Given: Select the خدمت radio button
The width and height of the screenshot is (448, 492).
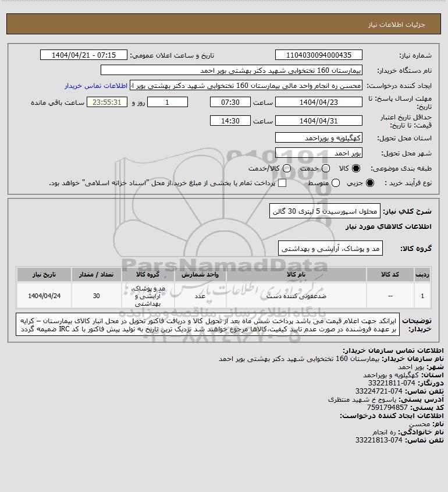Looking at the screenshot, I should pyautogui.click(x=326, y=168).
